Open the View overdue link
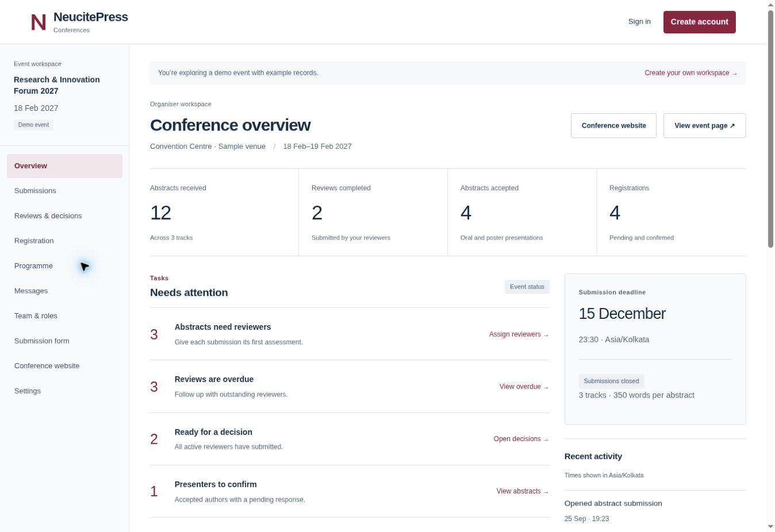The height and width of the screenshot is (532, 775). (x=524, y=387)
